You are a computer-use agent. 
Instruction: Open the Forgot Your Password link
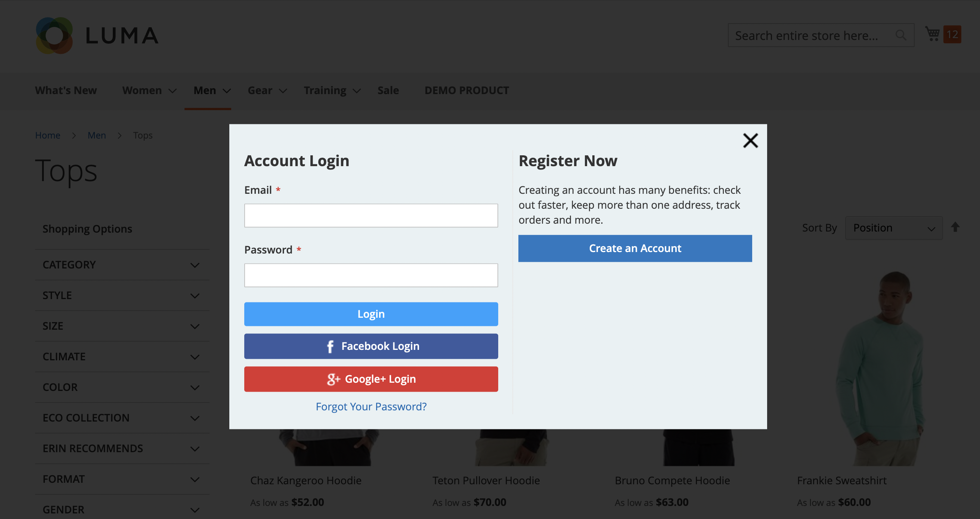[x=370, y=407]
